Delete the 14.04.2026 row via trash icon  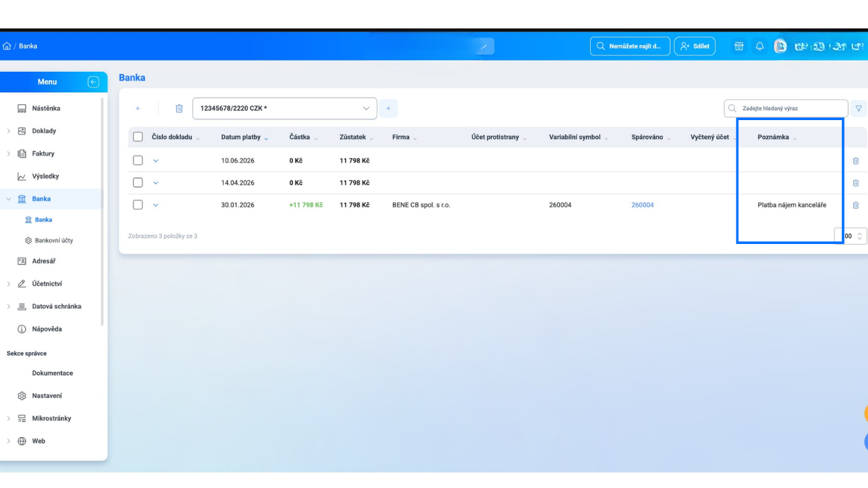pyautogui.click(x=856, y=183)
